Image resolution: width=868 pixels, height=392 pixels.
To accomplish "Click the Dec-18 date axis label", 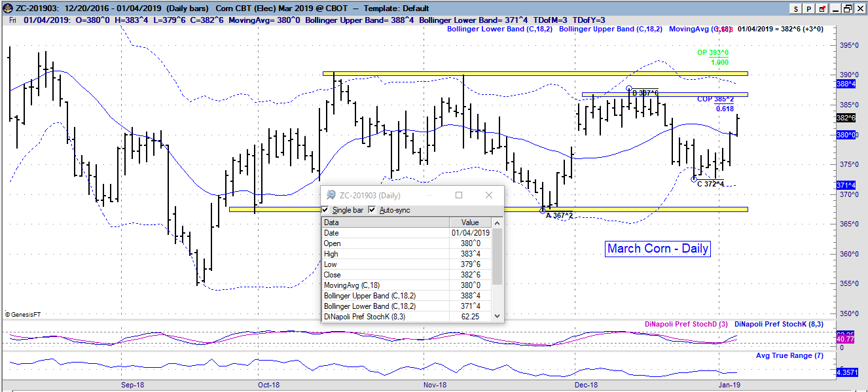I will point(586,385).
